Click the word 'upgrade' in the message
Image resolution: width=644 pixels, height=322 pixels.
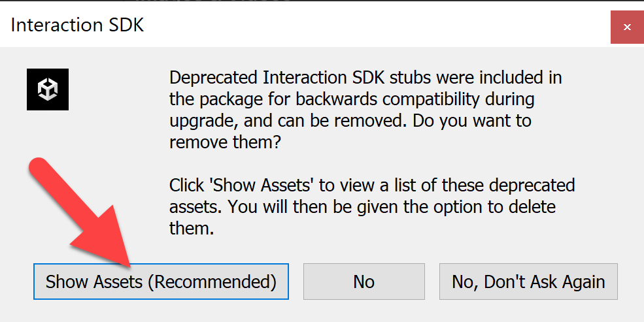point(204,122)
